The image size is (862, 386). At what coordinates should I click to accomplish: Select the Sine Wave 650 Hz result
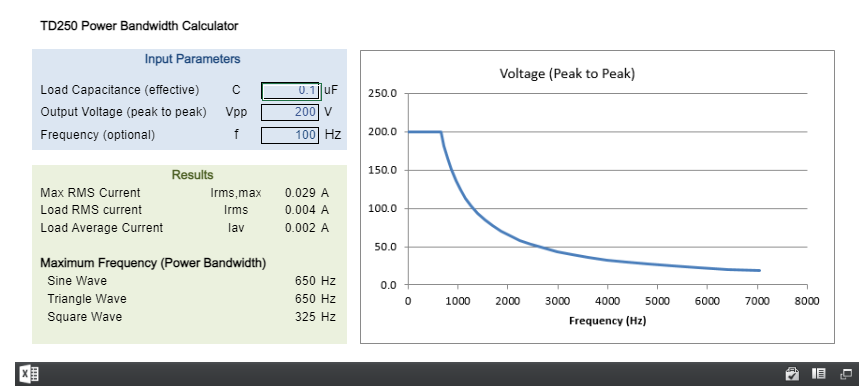[314, 281]
